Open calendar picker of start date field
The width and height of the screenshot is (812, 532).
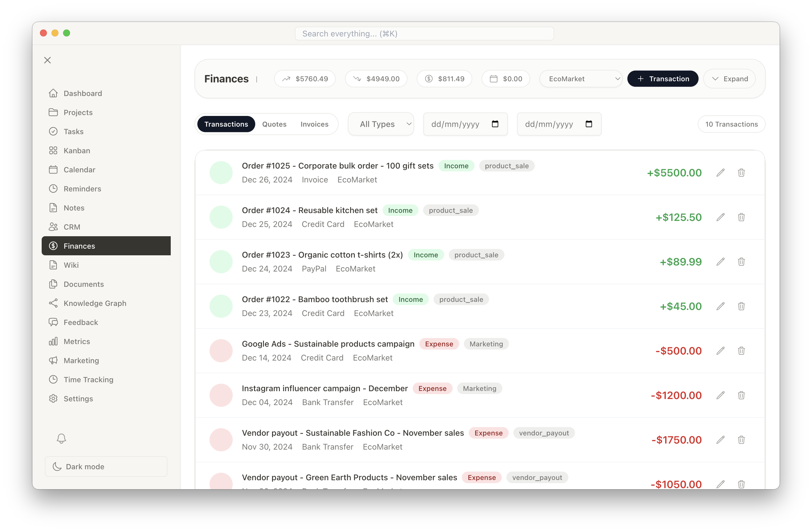[495, 124]
